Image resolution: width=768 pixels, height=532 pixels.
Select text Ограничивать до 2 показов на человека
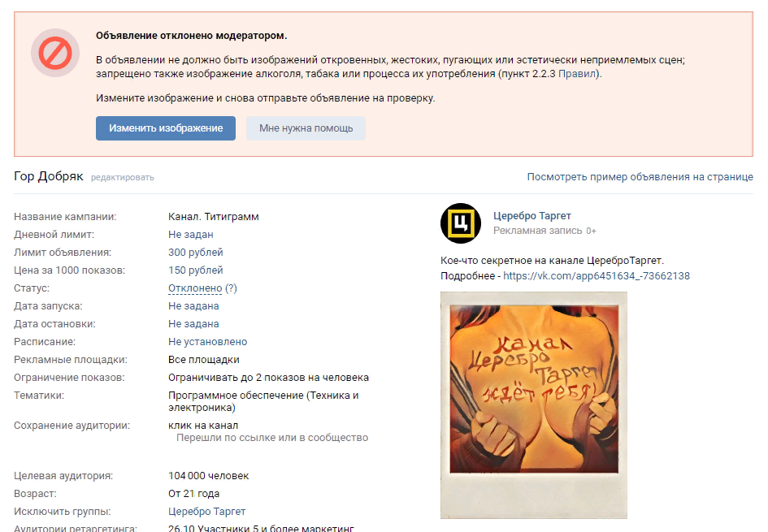[268, 378]
